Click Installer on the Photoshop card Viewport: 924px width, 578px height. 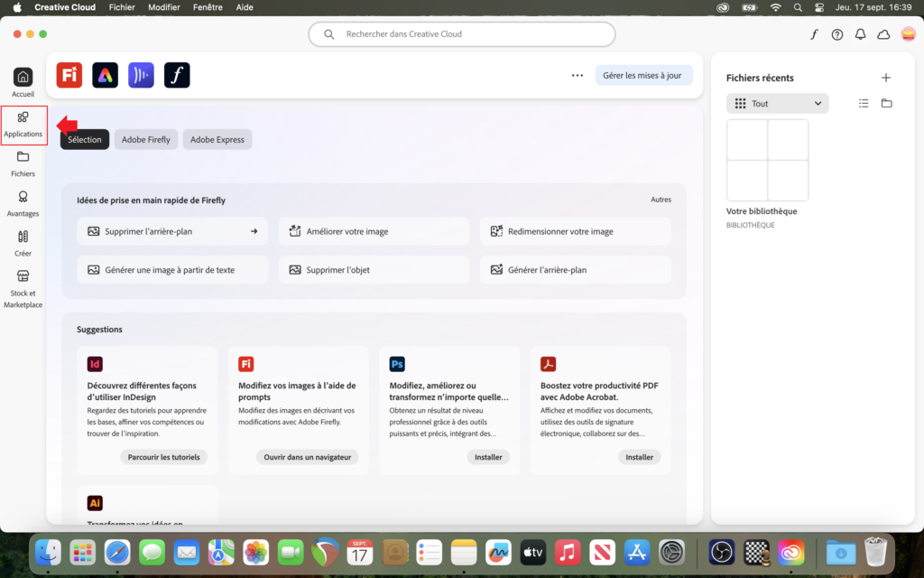[488, 457]
